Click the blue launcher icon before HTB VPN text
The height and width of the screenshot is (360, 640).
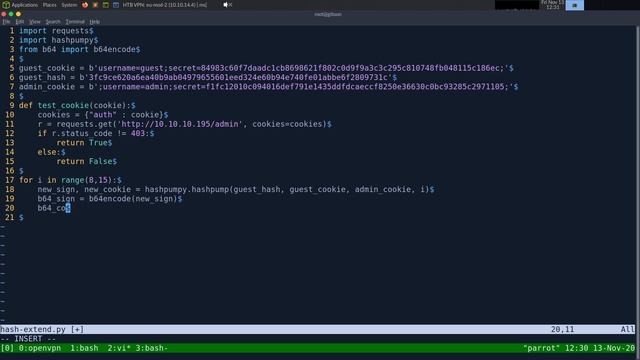point(116,5)
